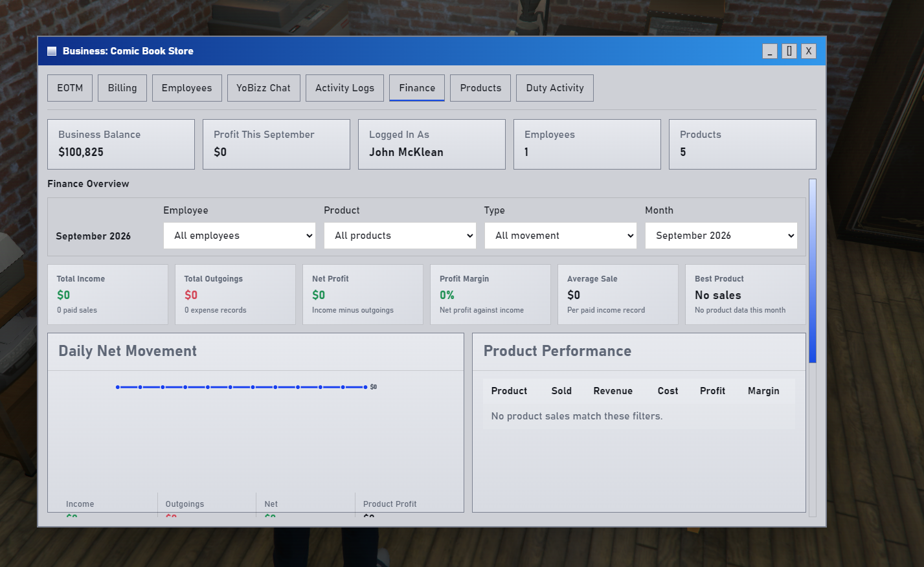Click the Net Profit summary card
Image resolution: width=924 pixels, height=567 pixels.
(363, 295)
